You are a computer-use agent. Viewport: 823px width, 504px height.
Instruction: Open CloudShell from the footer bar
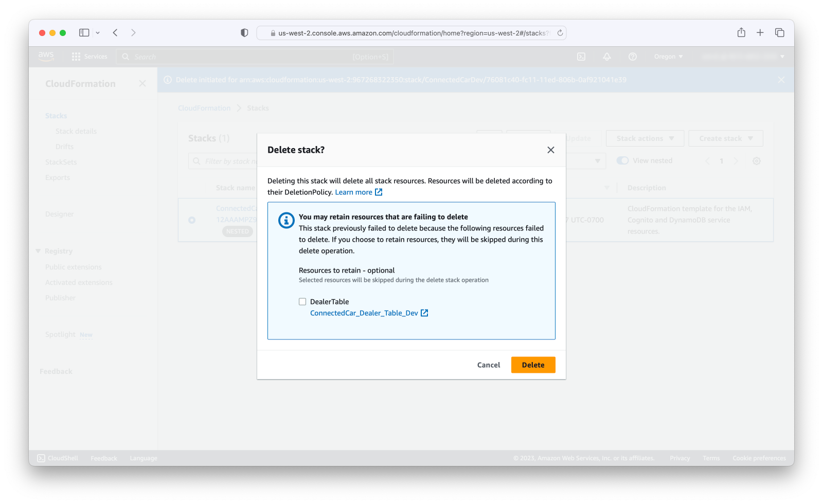(58, 458)
